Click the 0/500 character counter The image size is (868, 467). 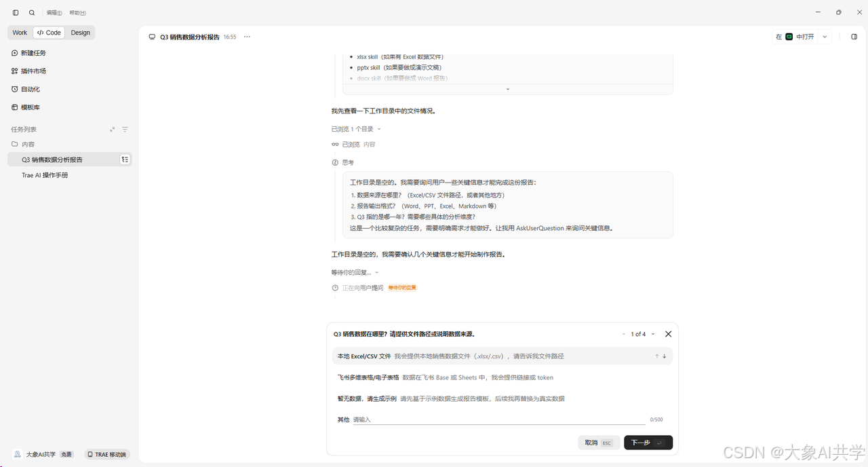pos(656,419)
